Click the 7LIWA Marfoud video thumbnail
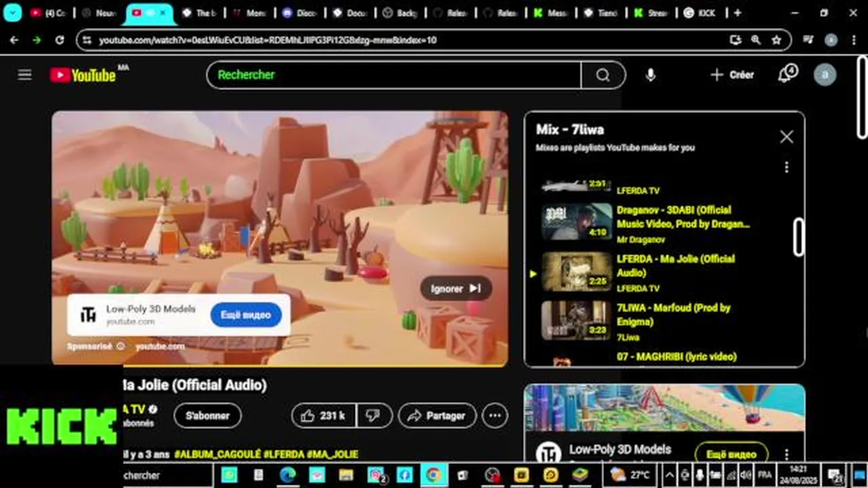 click(576, 320)
